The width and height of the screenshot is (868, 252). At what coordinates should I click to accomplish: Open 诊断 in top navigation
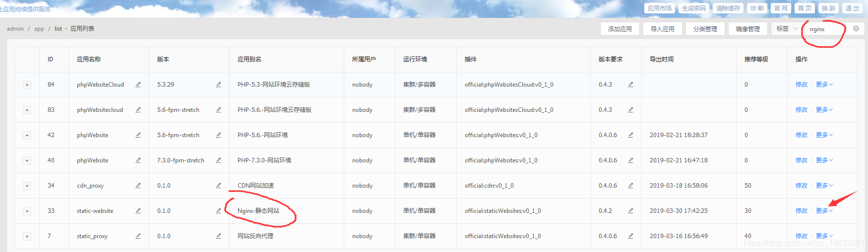(757, 8)
